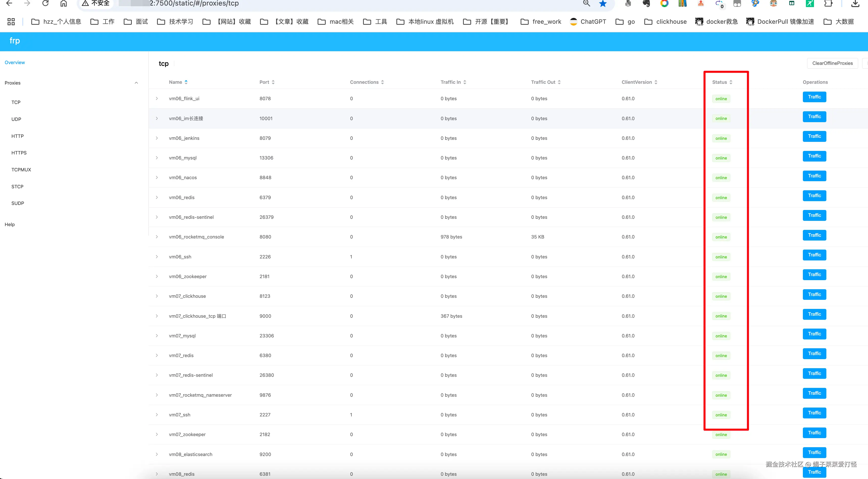
Task: Sort by the Status column
Action: pyautogui.click(x=730, y=82)
